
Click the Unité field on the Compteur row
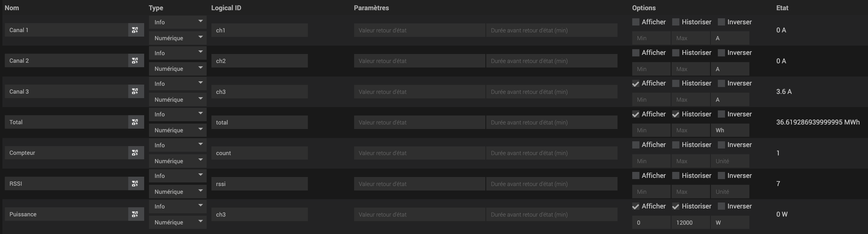click(730, 161)
